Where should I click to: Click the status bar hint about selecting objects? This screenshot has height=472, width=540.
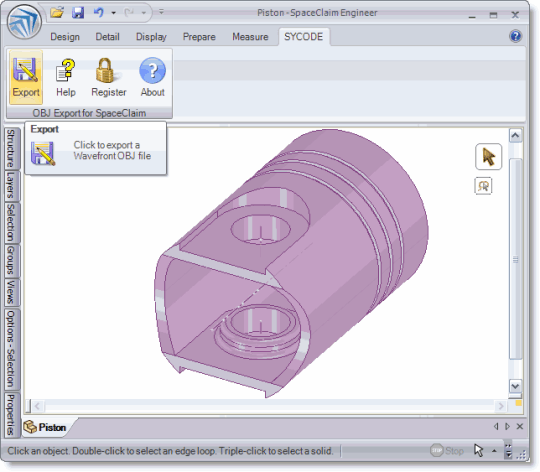point(170,451)
